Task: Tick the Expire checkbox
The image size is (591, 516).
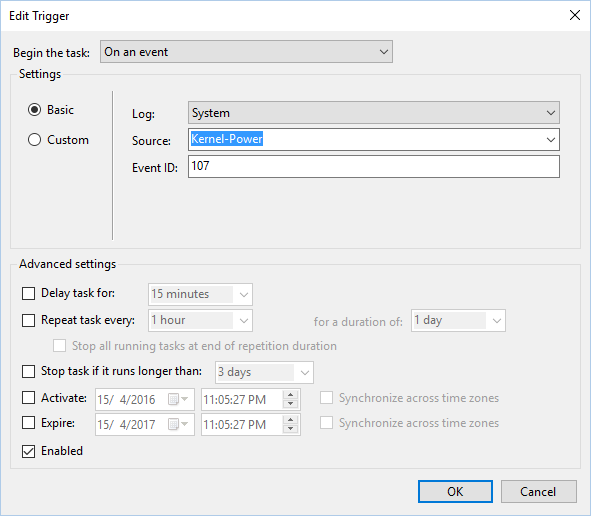Action: pos(29,423)
